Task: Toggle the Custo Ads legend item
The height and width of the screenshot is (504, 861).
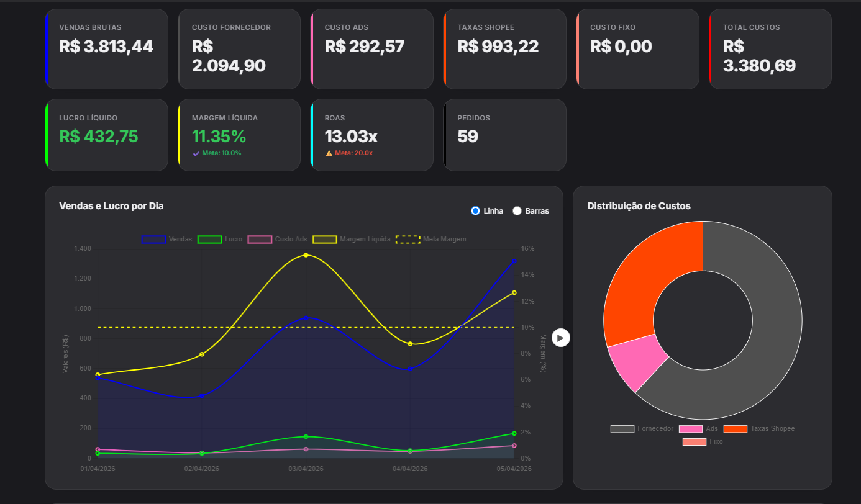Action: (278, 239)
